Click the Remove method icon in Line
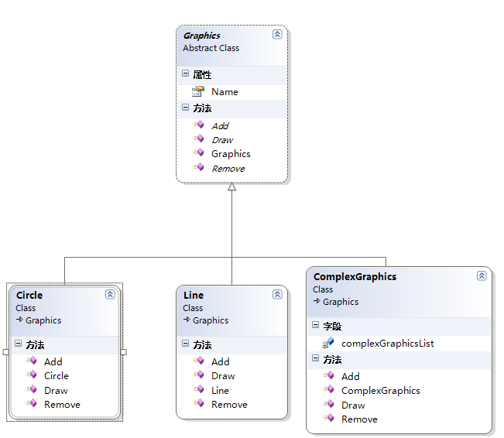The width and height of the screenshot is (504, 438). [198, 403]
